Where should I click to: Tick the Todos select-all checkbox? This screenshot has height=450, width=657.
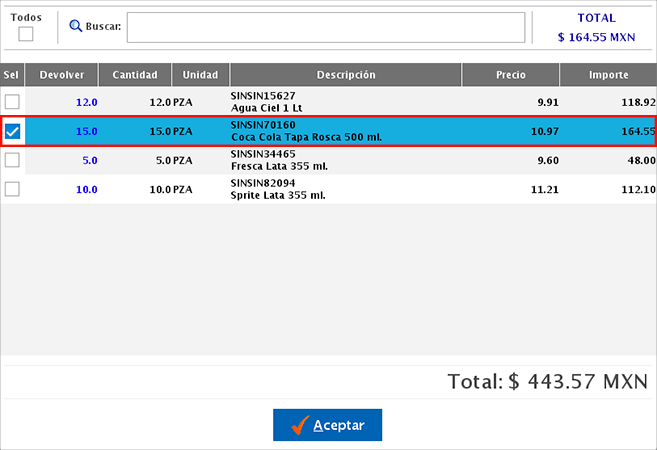click(26, 34)
